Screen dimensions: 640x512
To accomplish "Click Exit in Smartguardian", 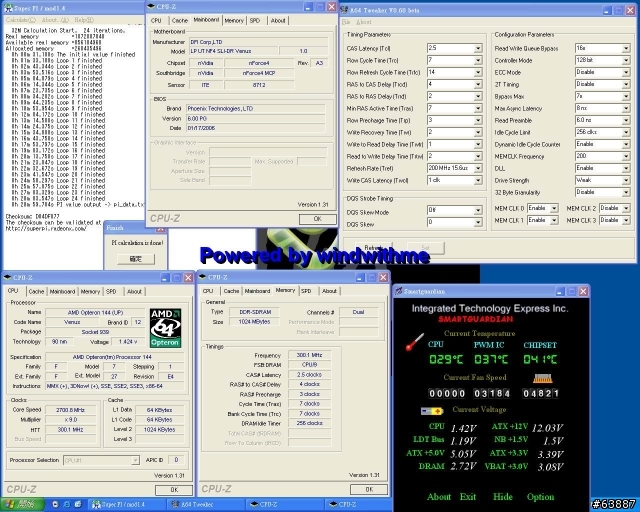I will pos(468,497).
